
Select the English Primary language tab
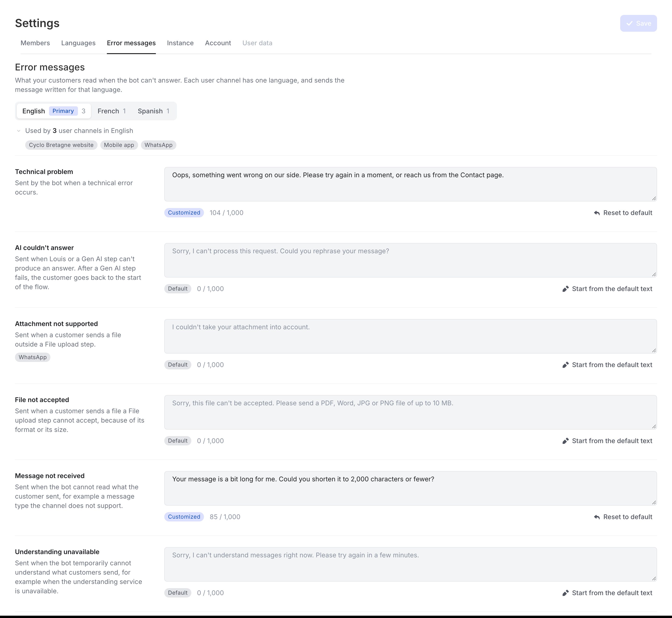pyautogui.click(x=54, y=111)
